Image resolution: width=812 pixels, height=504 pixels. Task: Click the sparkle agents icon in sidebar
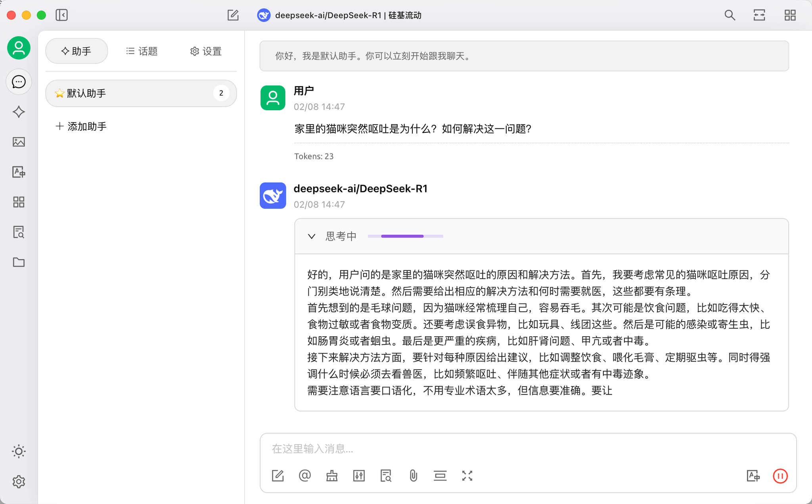point(19,112)
